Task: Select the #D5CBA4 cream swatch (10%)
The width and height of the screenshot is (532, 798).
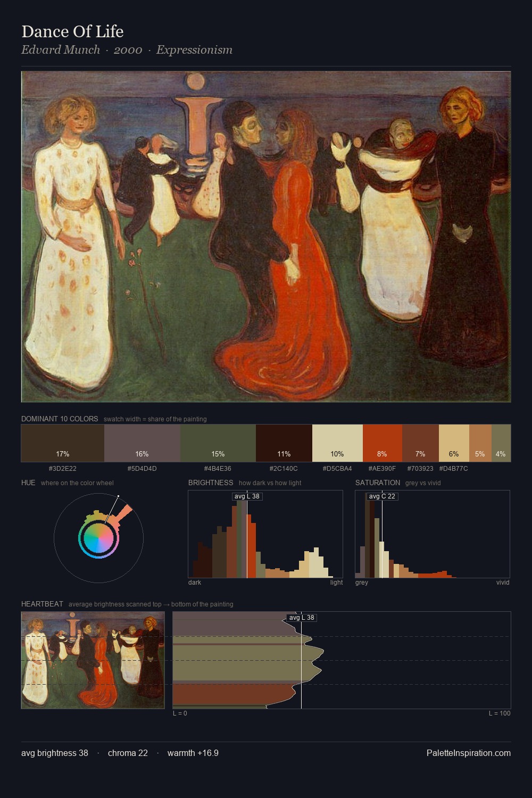Action: (337, 443)
